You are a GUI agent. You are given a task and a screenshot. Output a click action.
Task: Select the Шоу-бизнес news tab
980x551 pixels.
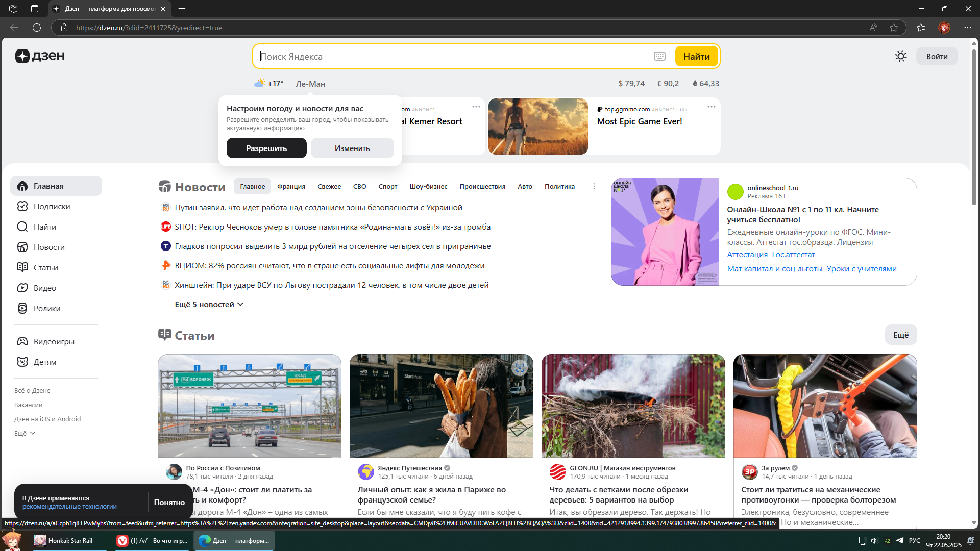[x=428, y=186]
